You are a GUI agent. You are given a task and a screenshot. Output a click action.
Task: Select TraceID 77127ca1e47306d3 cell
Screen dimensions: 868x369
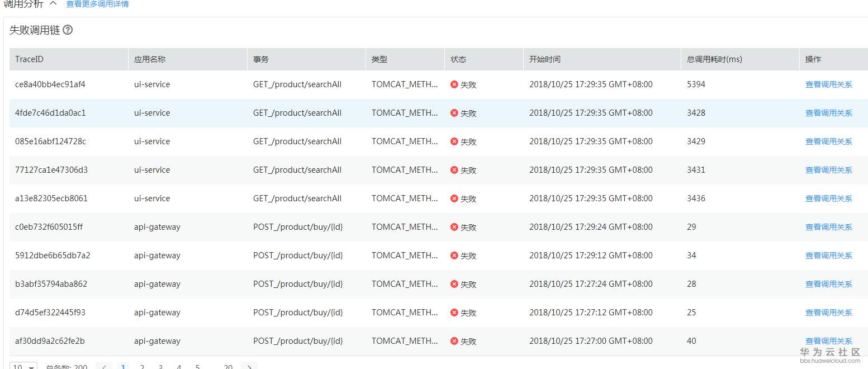pyautogui.click(x=51, y=170)
